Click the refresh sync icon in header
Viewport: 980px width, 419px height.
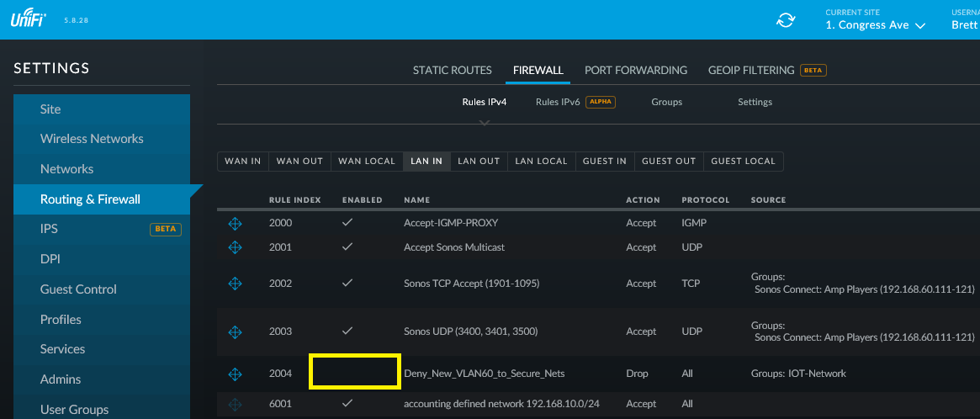point(786,19)
